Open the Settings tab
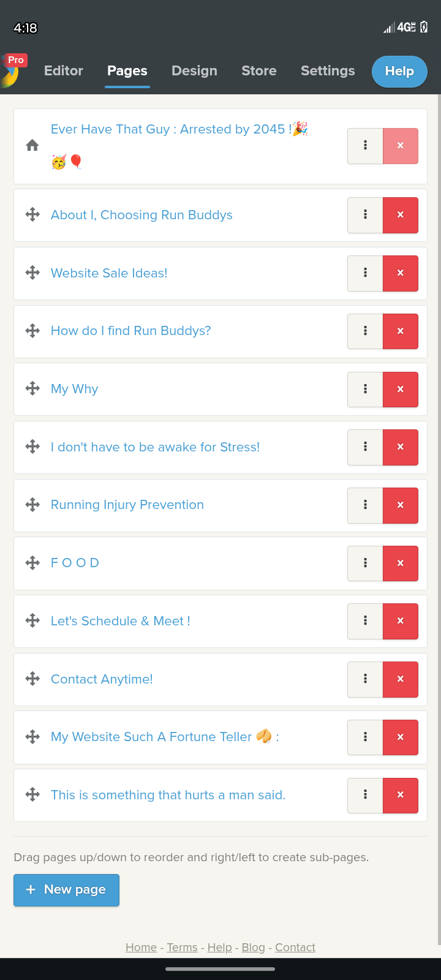Viewport: 441px width, 980px height. (328, 71)
